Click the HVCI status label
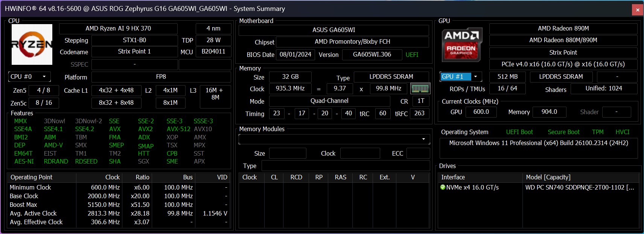Viewport: 644px width, 234px height. pyautogui.click(x=623, y=132)
